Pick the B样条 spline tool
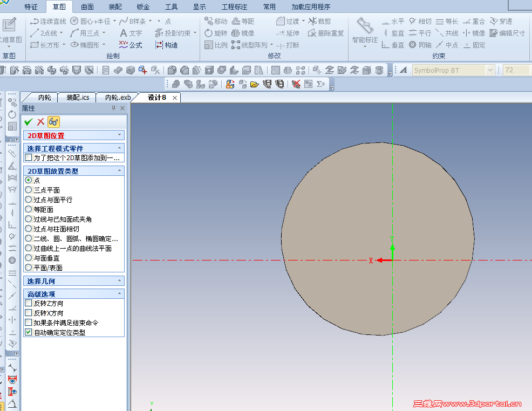 (x=133, y=22)
